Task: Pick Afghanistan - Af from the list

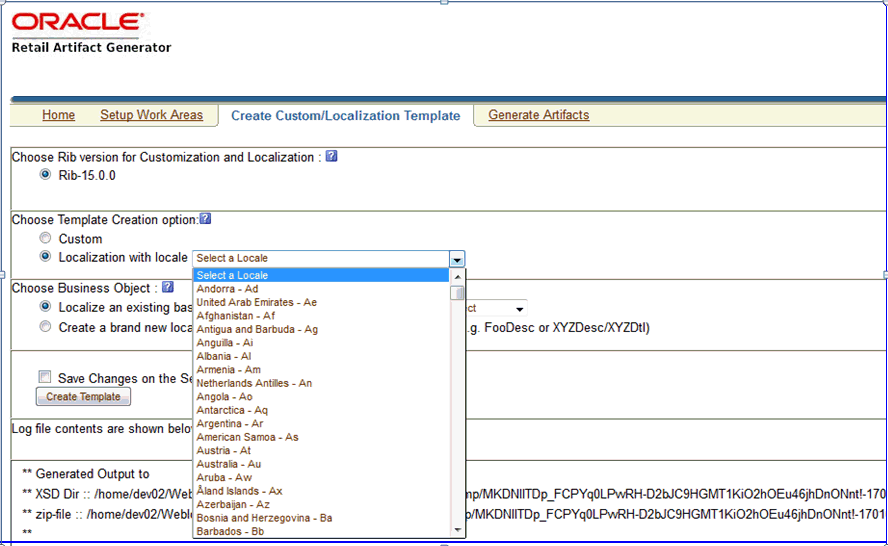Action: pos(321,316)
